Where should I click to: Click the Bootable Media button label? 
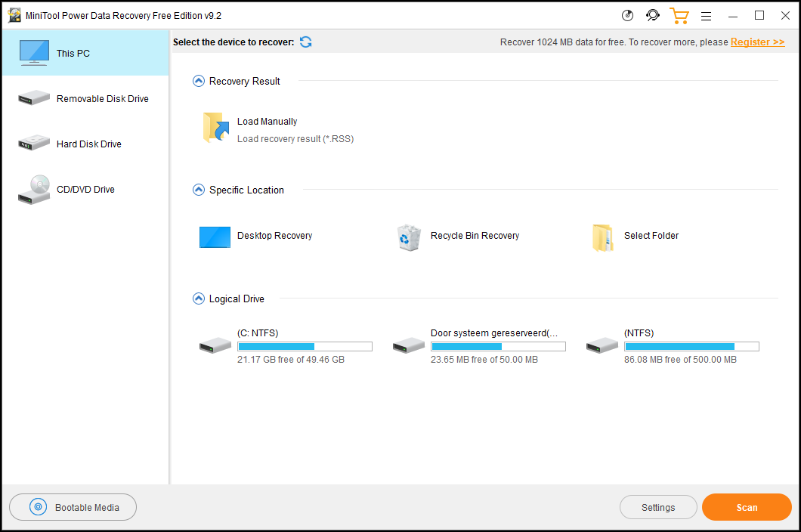[x=87, y=508]
